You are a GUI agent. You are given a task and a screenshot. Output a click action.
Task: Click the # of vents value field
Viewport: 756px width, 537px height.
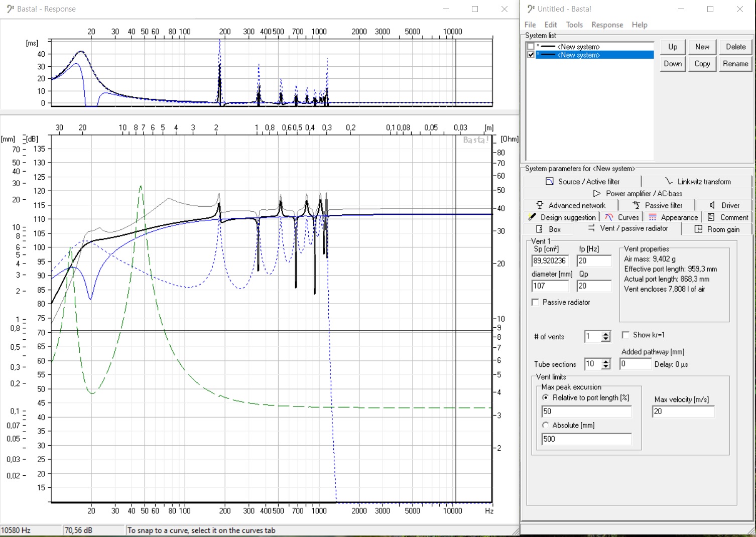coord(593,336)
